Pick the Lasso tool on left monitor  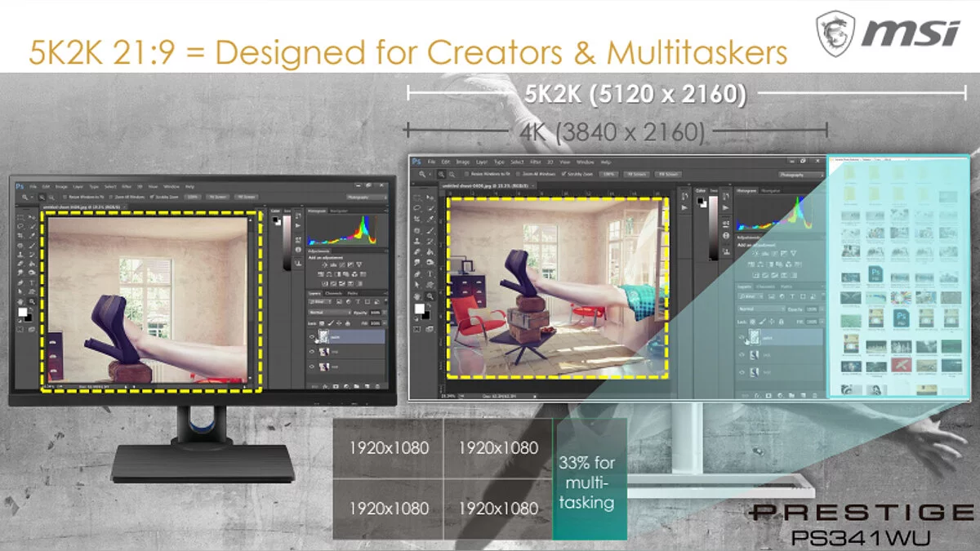[20, 226]
